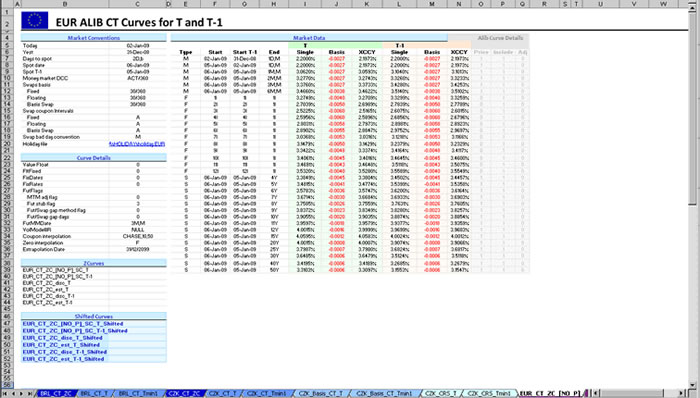Select column W header
The height and width of the screenshot is (398, 700).
click(x=663, y=4)
